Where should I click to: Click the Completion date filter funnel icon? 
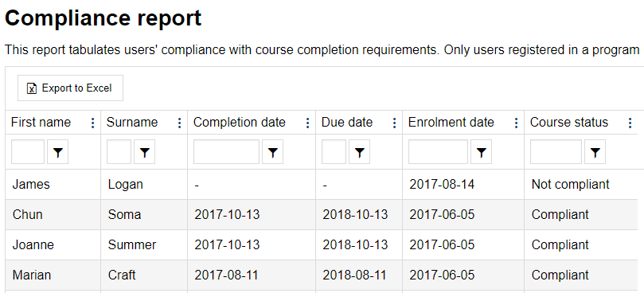[273, 152]
